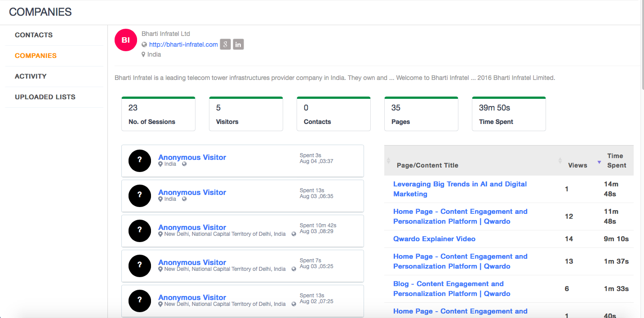The image size is (644, 318).
Task: Go to Activity in the sidebar
Action: (x=31, y=76)
